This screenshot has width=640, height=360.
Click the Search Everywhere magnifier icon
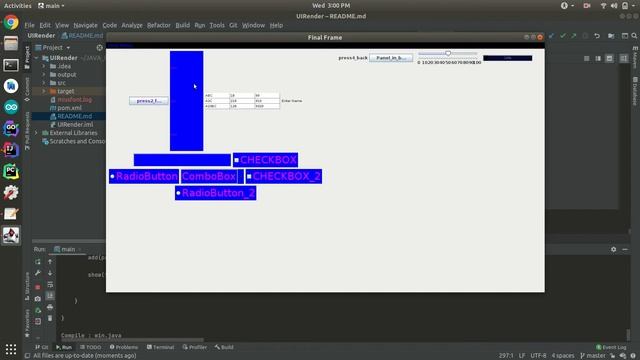tap(634, 36)
